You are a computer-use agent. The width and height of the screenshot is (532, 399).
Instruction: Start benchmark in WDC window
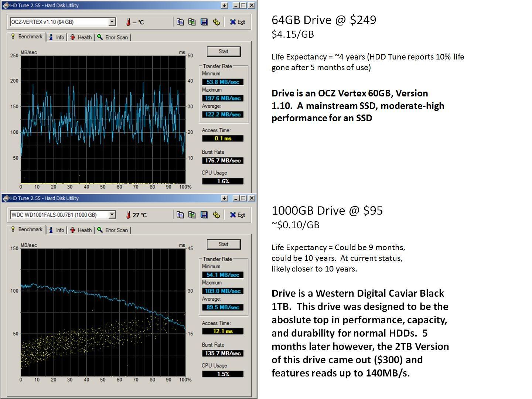tap(224, 244)
